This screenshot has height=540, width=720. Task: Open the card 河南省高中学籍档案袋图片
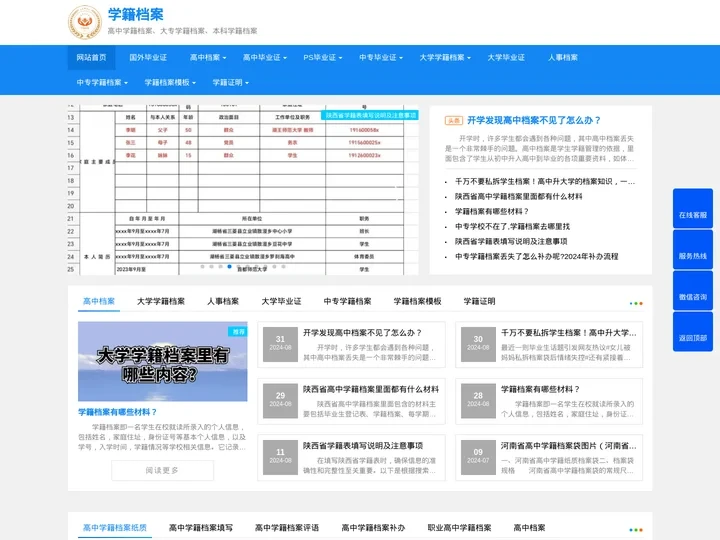568,445
